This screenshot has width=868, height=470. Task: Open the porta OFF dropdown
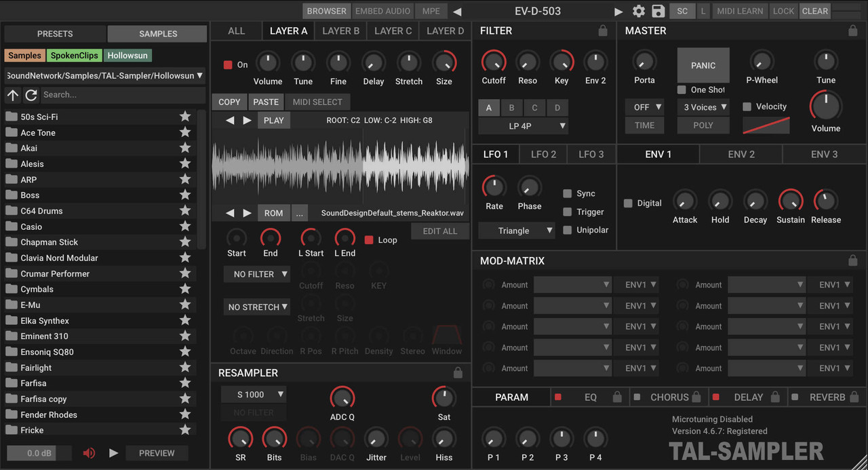pos(644,107)
